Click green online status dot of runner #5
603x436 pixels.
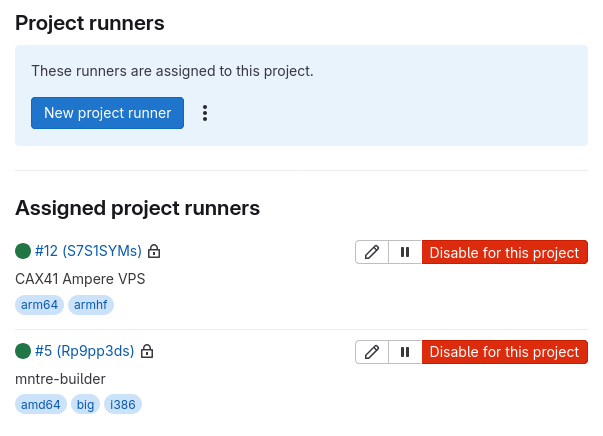[x=23, y=351]
